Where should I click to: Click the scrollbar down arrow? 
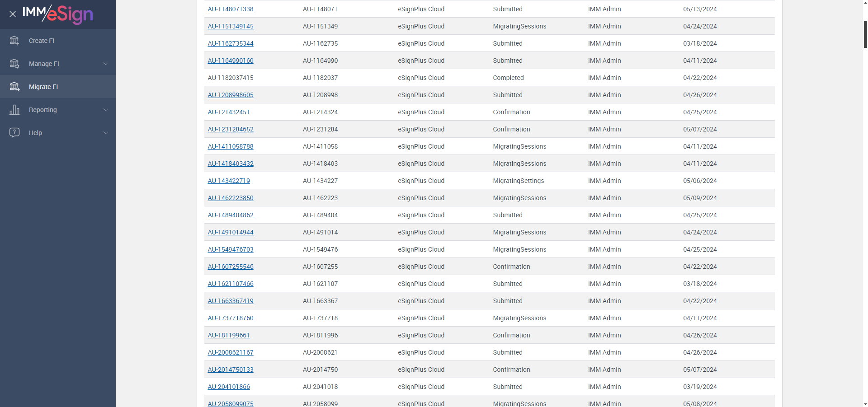[x=865, y=404]
